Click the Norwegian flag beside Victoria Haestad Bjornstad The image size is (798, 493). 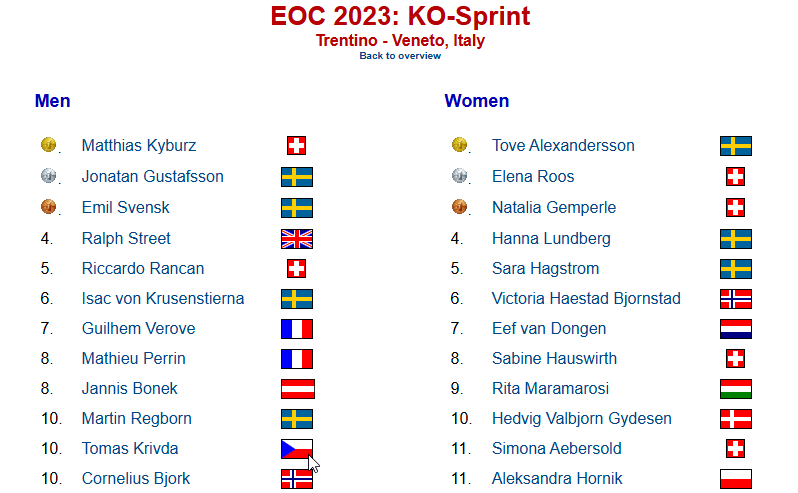pyautogui.click(x=736, y=299)
